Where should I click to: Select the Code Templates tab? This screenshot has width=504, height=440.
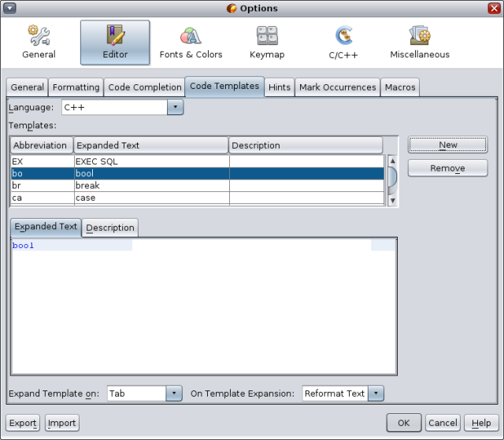tap(224, 86)
